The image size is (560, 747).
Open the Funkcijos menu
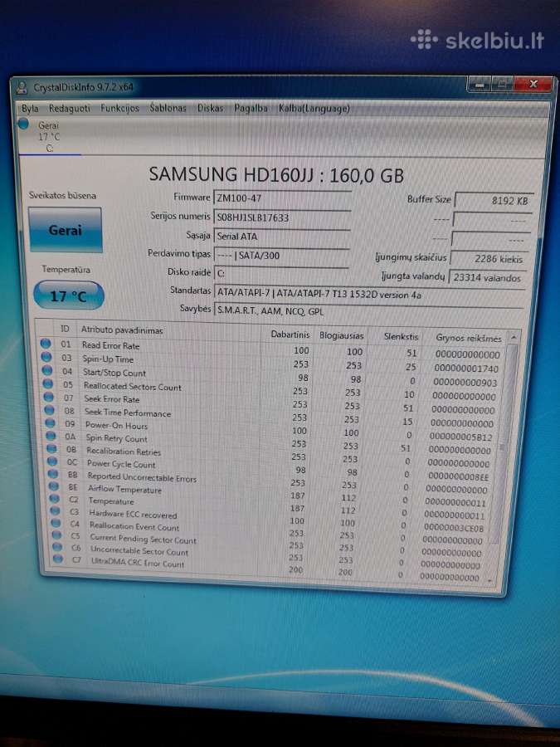point(120,109)
